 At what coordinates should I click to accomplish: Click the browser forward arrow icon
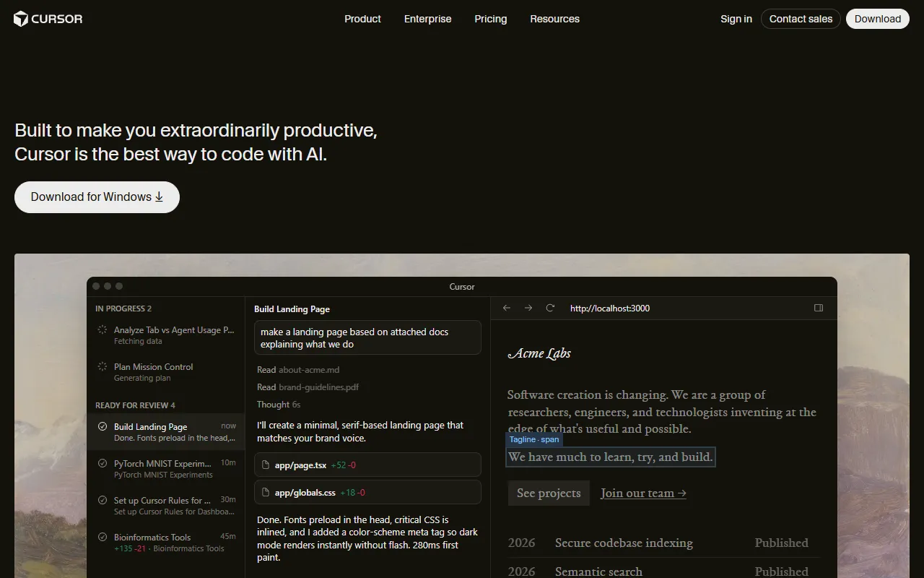(528, 308)
